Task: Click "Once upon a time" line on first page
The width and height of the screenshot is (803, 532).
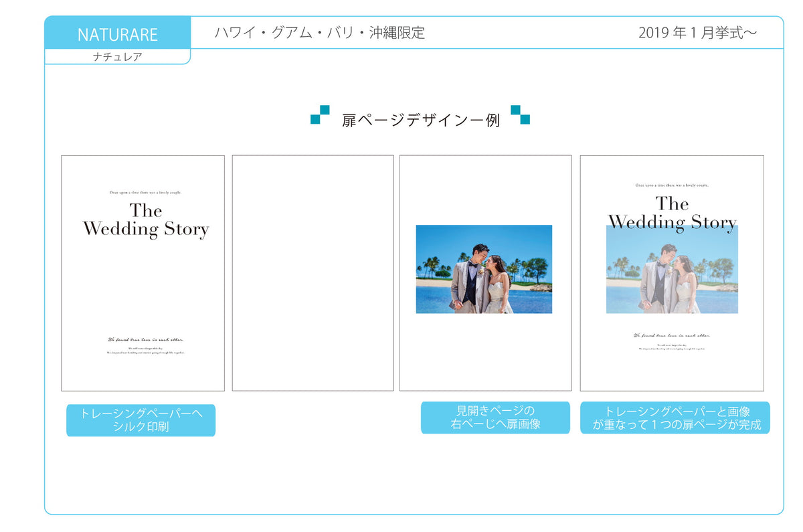Action: click(146, 192)
